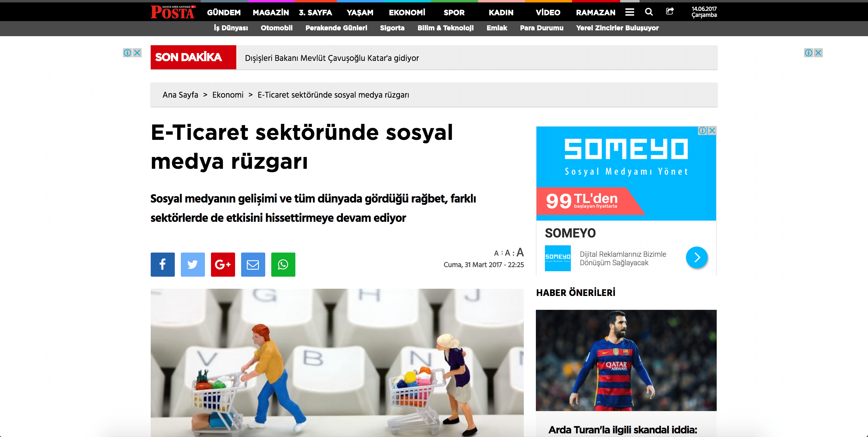The image size is (868, 437).
Task: Open the search magnifier icon
Action: (x=649, y=12)
